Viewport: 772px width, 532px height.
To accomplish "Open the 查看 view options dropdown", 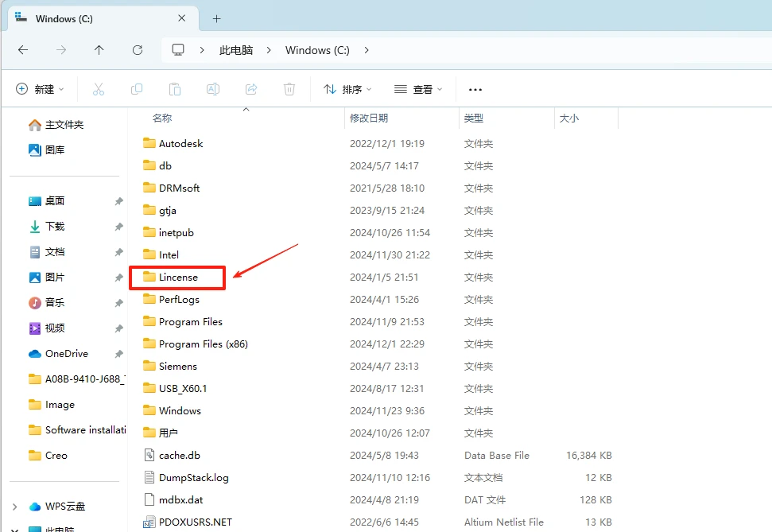I will [x=418, y=89].
